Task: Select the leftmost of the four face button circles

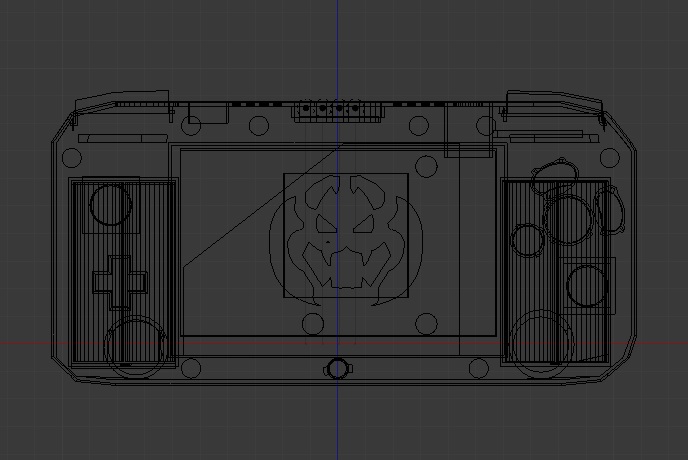Action: (528, 240)
